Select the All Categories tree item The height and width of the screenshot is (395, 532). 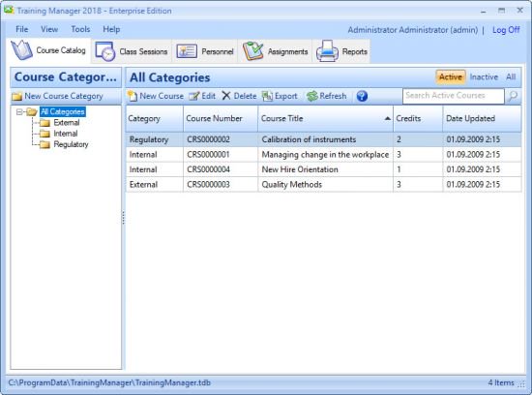pos(63,111)
